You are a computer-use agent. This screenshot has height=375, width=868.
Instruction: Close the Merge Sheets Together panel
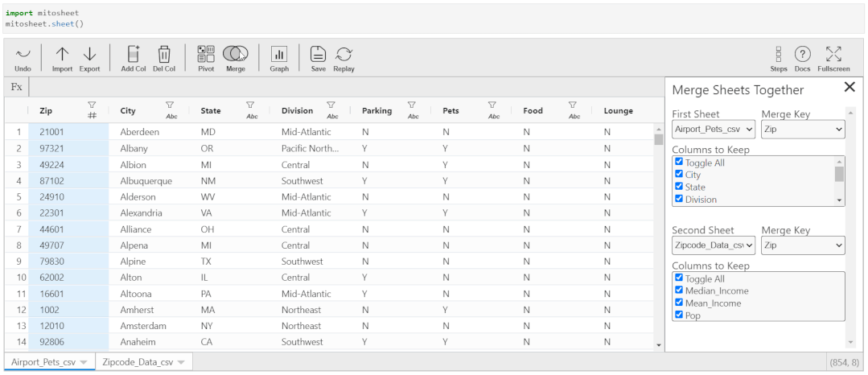pyautogui.click(x=849, y=88)
